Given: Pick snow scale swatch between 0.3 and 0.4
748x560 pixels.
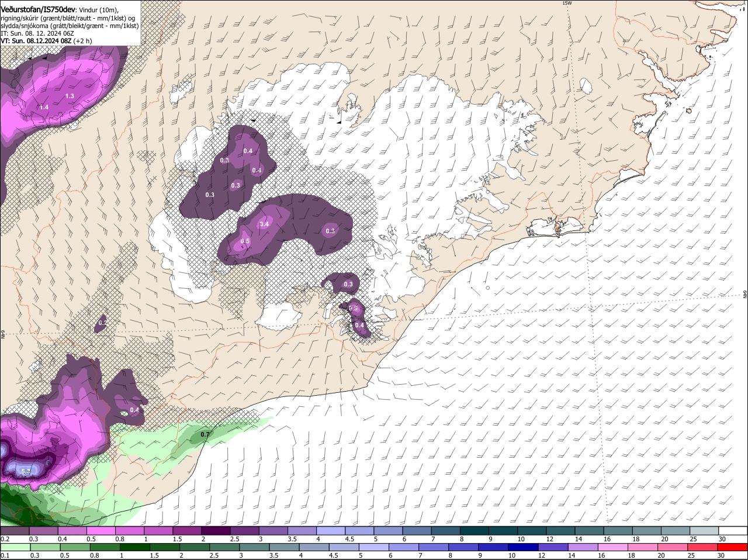Looking at the screenshot, I should click(x=43, y=531).
